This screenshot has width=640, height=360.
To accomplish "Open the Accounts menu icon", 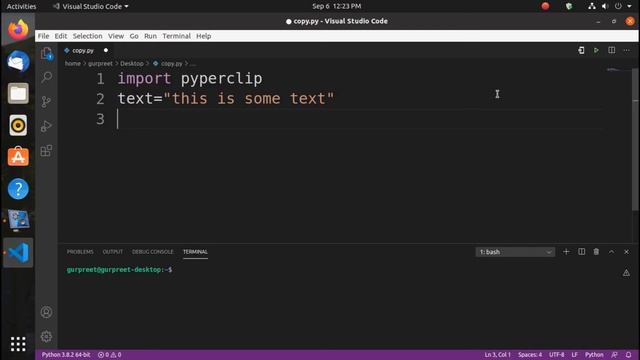I will [47, 312].
